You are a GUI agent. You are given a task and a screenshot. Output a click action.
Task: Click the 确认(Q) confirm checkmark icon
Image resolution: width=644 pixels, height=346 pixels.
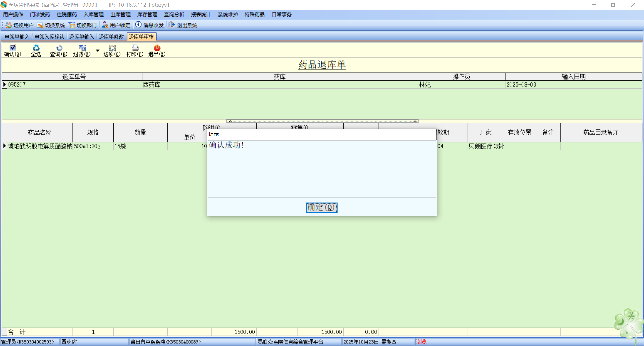click(x=13, y=48)
